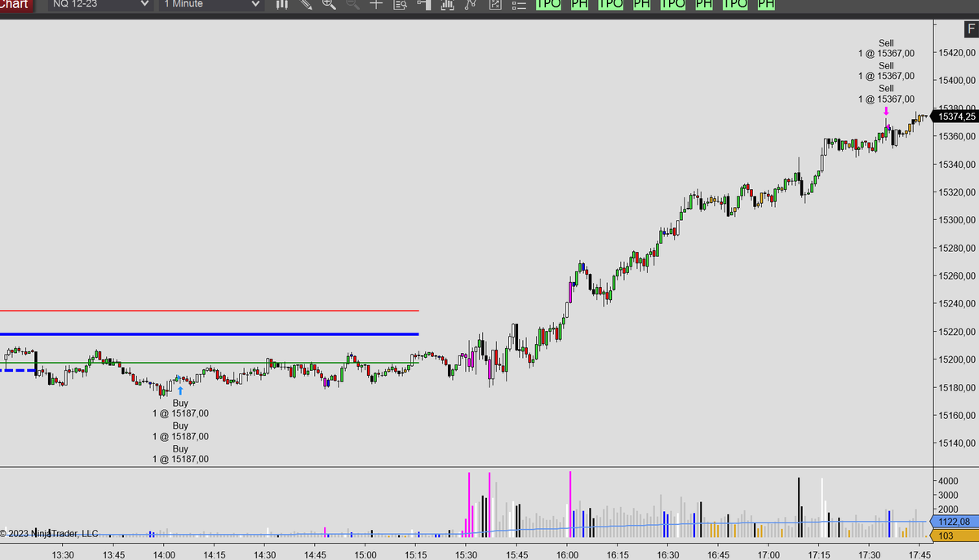Click the chart-with-pencil icon beside strategies
This screenshot has height=560, width=979.
(x=494, y=5)
